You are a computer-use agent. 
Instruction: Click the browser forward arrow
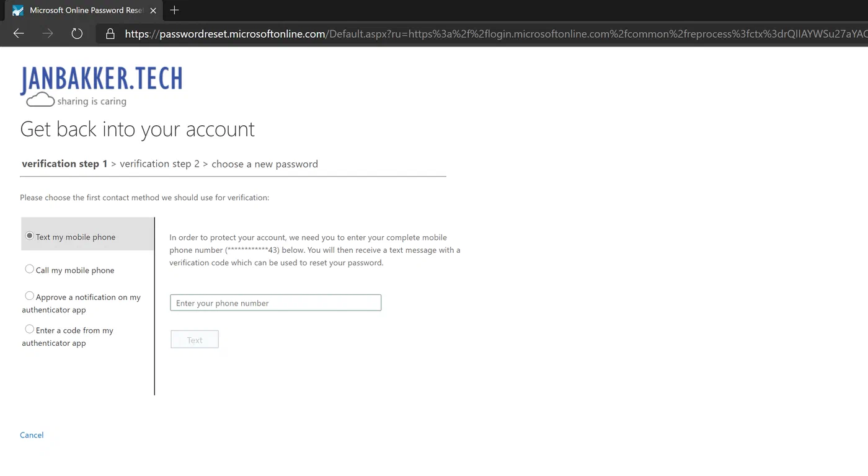tap(48, 33)
